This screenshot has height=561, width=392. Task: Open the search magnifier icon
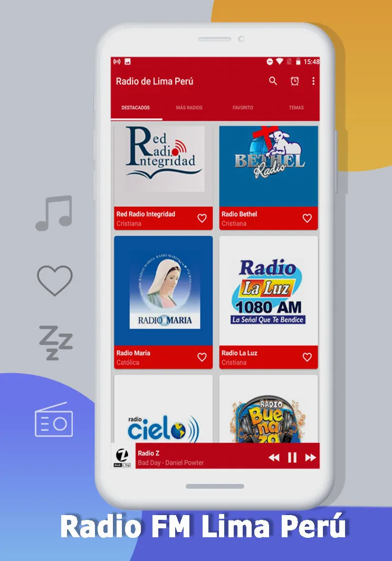273,81
